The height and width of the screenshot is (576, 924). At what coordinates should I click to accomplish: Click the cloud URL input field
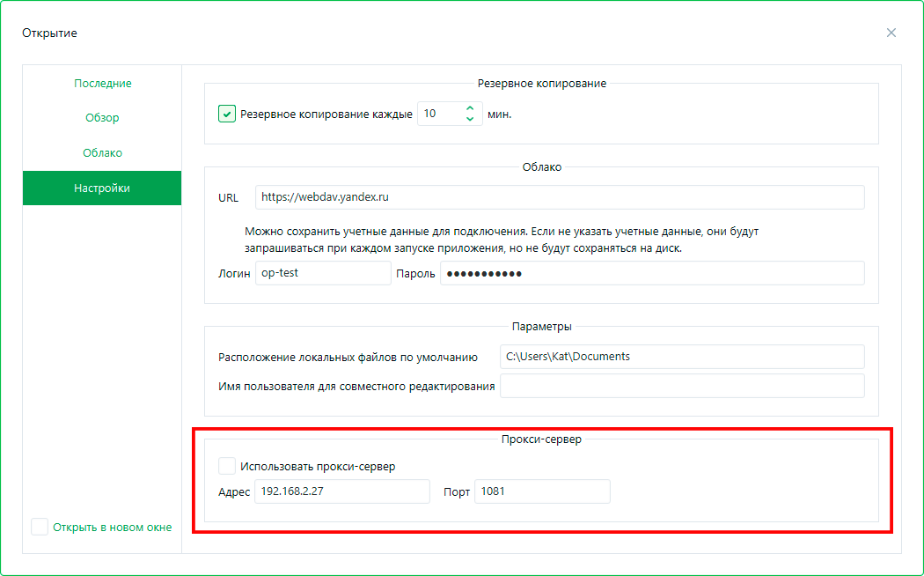click(559, 197)
